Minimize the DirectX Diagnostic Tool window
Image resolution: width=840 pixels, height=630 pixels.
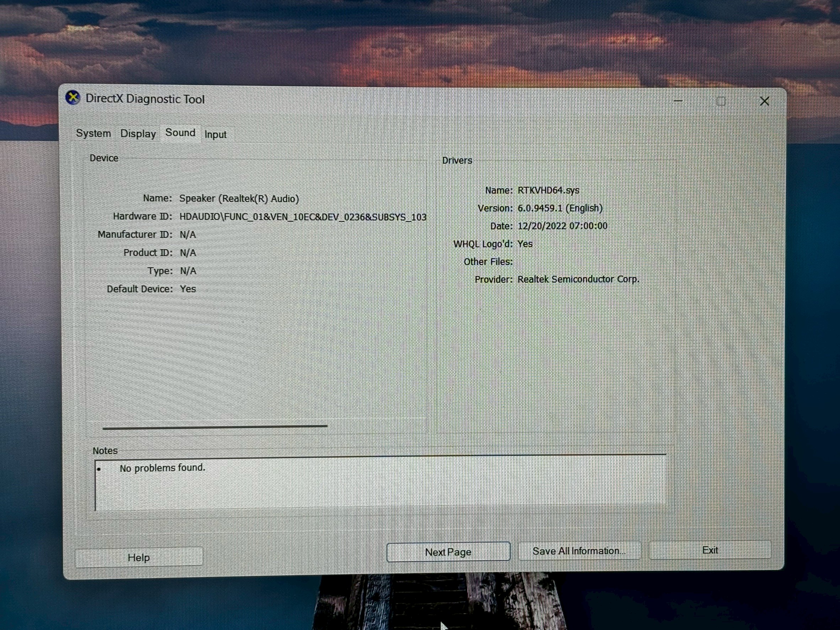(678, 101)
